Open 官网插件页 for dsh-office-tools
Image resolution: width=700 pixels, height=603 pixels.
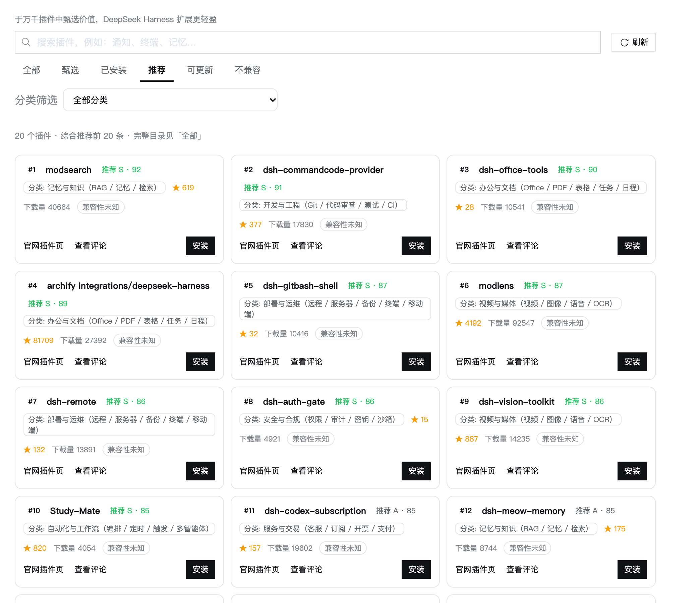475,246
